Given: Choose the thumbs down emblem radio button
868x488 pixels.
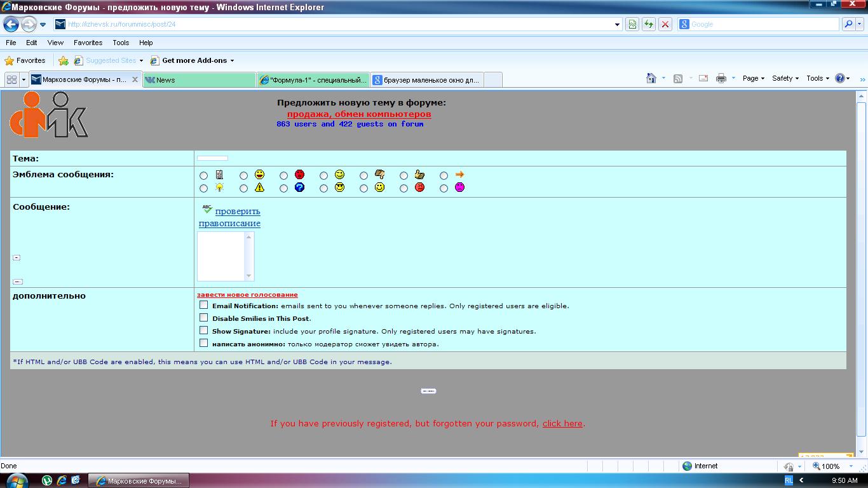Looking at the screenshot, I should 363,175.
